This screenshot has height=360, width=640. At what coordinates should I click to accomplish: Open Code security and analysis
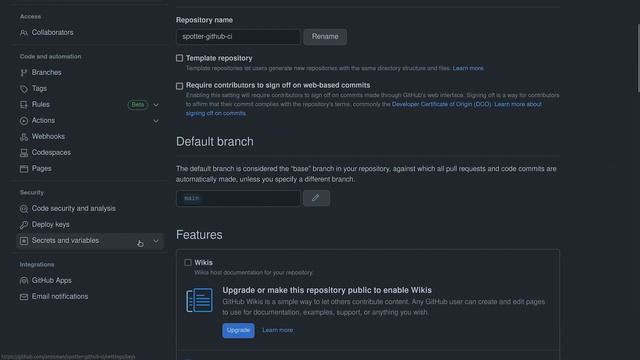(x=73, y=208)
